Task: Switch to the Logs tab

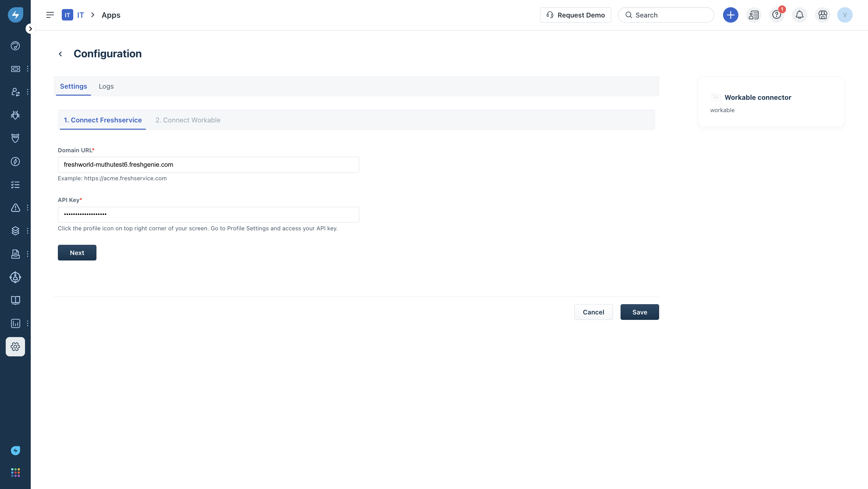Action: click(106, 86)
